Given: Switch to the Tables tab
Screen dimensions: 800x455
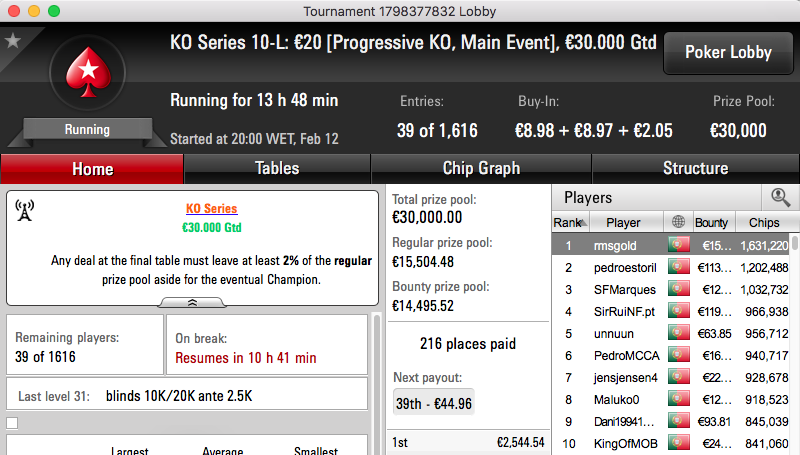Looking at the screenshot, I should coord(277,169).
